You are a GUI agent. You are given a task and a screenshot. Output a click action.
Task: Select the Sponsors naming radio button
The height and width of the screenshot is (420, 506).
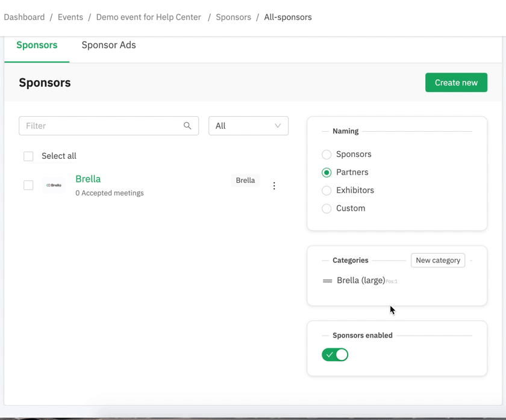[x=326, y=155]
